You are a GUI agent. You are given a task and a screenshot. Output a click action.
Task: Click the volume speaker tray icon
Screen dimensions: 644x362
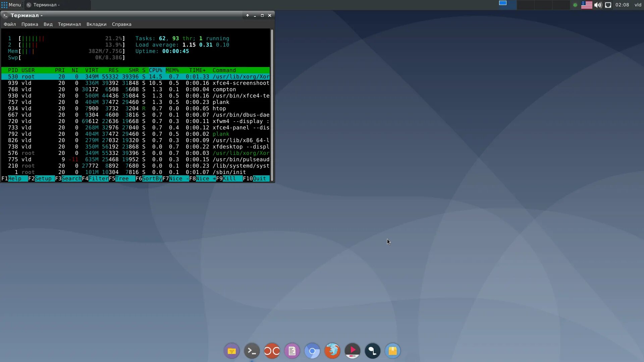tap(598, 5)
